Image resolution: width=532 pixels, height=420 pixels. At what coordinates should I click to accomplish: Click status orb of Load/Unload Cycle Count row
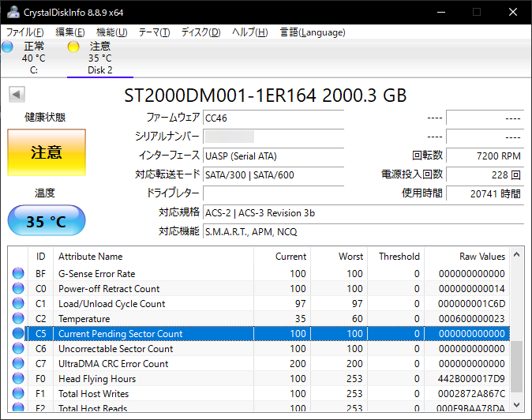coord(18,303)
